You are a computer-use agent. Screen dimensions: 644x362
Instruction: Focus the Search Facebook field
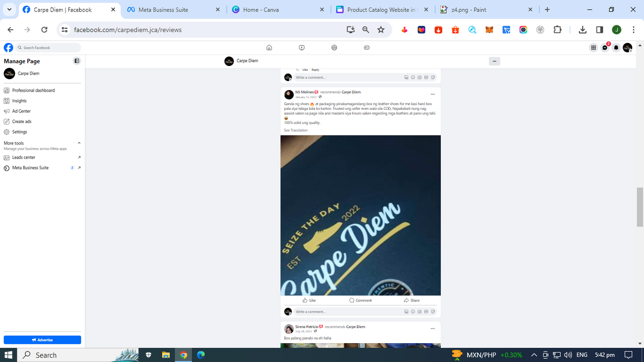tap(48, 48)
